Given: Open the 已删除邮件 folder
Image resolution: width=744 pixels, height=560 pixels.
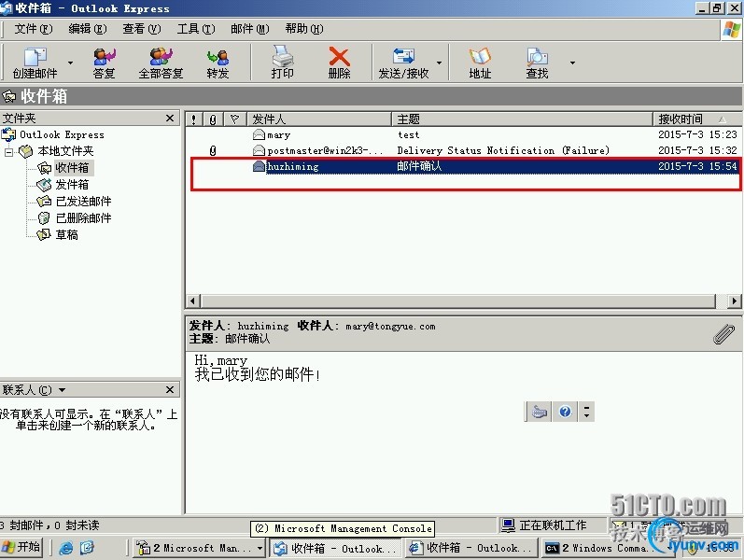Looking at the screenshot, I should [x=83, y=218].
